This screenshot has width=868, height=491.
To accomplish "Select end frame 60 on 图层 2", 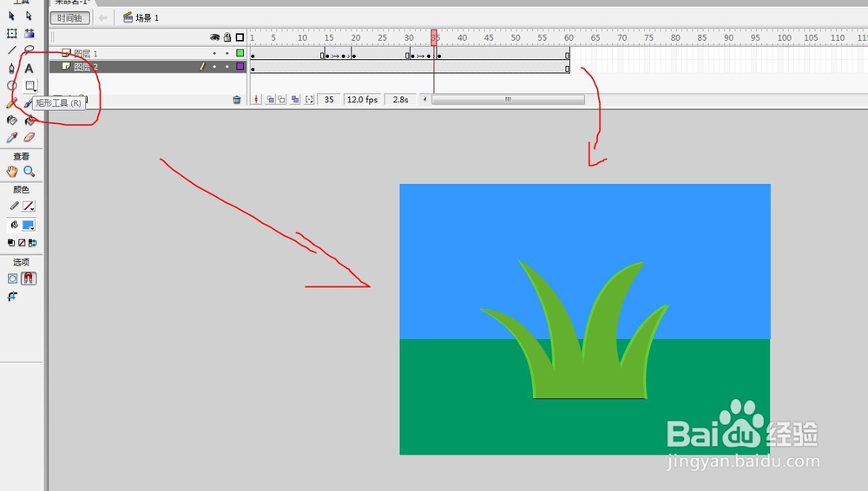I will (567, 68).
